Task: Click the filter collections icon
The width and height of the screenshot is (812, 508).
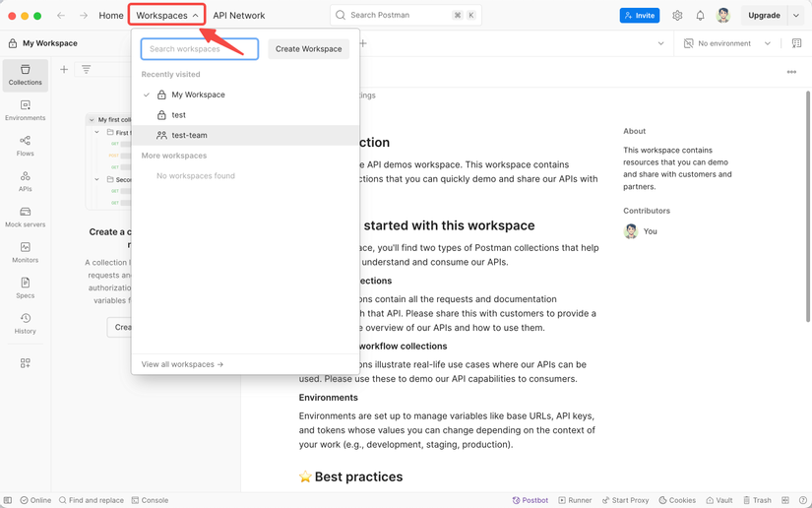Action: pyautogui.click(x=86, y=69)
